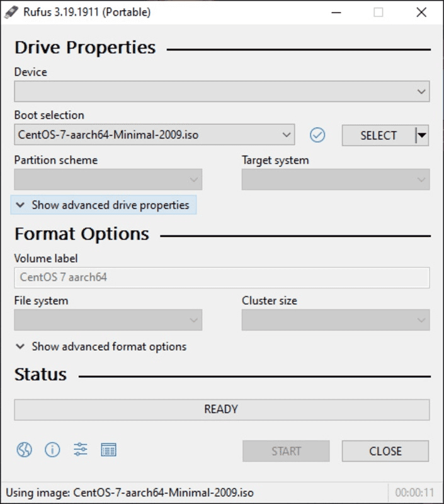Click the SELECT button
The width and height of the screenshot is (444, 504).
[x=379, y=135]
